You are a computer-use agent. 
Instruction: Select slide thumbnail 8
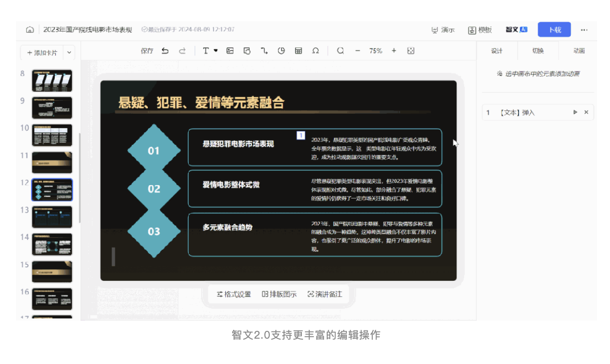coord(52,81)
